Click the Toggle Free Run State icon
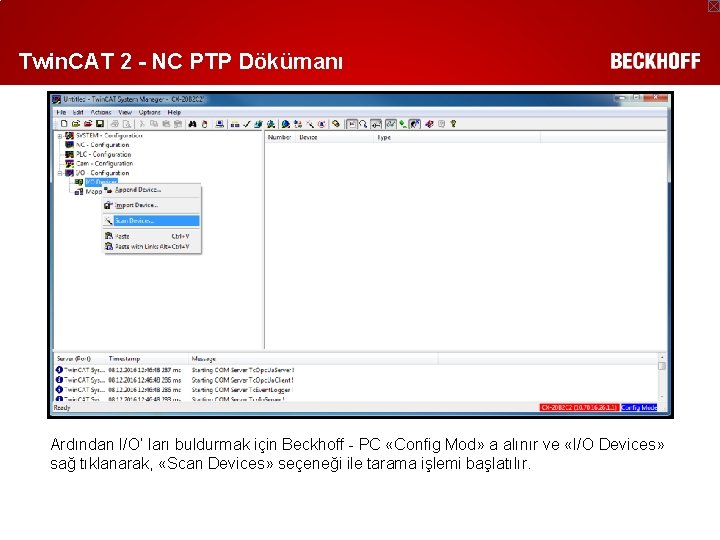 point(322,124)
